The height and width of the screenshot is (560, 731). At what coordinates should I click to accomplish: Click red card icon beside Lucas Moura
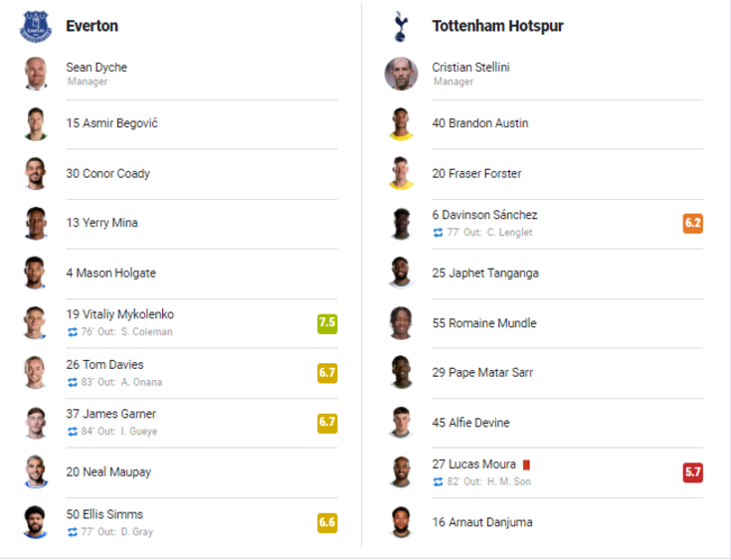click(x=526, y=465)
